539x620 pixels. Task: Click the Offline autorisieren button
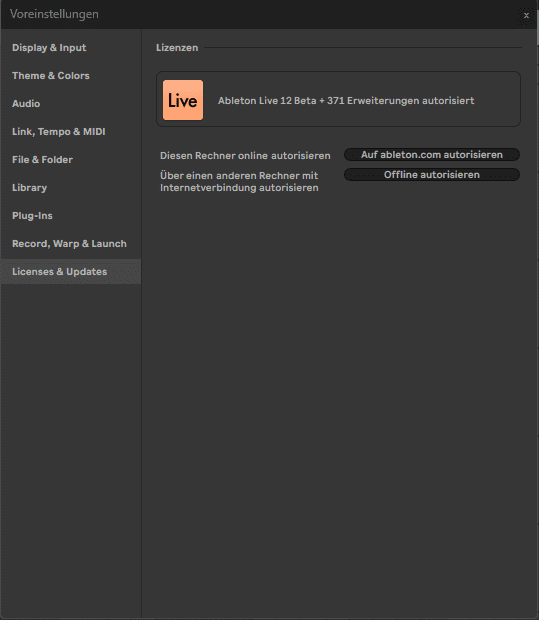tap(432, 175)
